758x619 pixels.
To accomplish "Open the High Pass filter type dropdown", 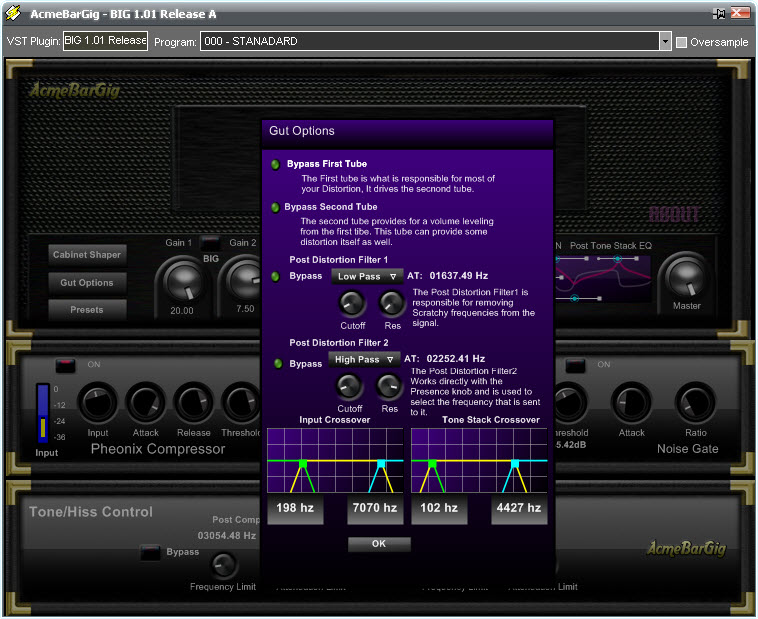I will pos(364,359).
